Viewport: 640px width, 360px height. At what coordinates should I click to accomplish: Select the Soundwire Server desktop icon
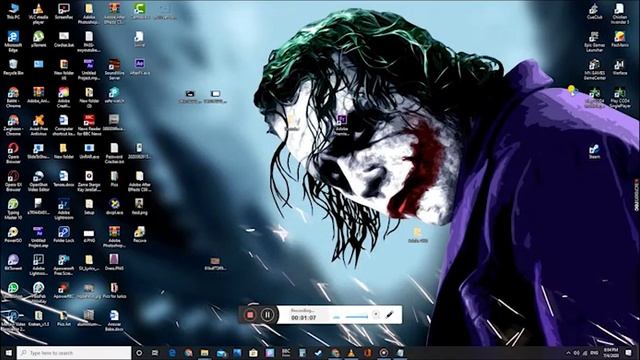tap(114, 69)
